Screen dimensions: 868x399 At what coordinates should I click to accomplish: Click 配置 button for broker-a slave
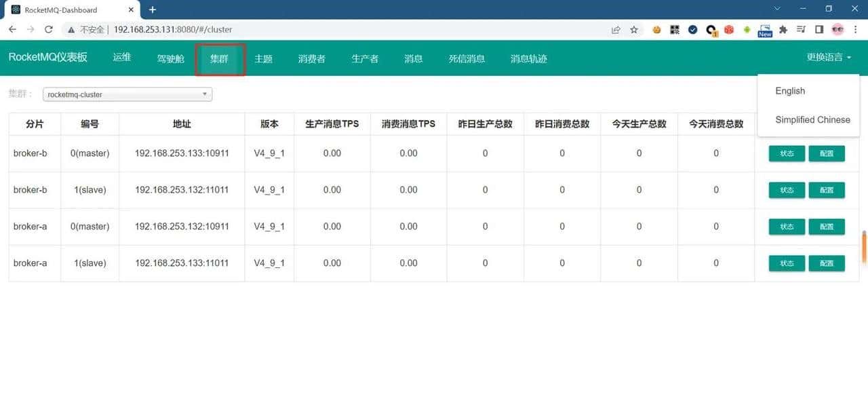(827, 263)
